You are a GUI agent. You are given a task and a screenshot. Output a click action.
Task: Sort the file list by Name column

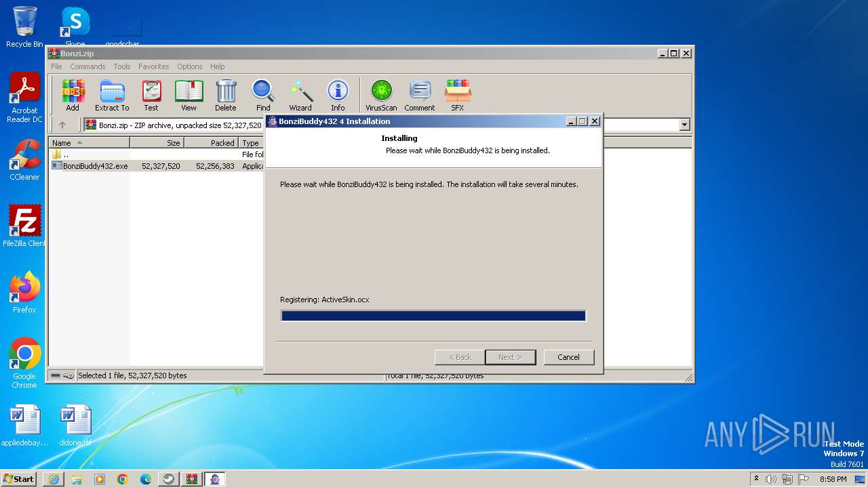90,143
